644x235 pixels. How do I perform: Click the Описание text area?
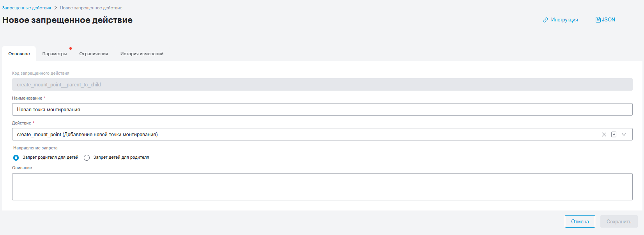point(322,187)
